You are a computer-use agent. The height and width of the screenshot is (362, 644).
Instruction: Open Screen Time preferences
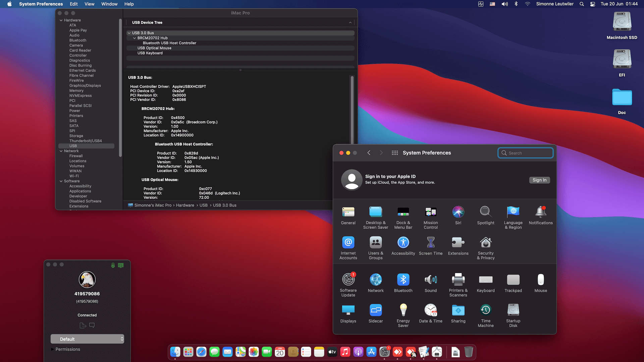(x=431, y=246)
